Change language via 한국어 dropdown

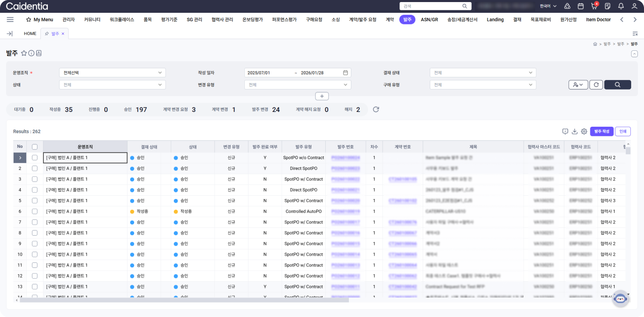coord(548,6)
